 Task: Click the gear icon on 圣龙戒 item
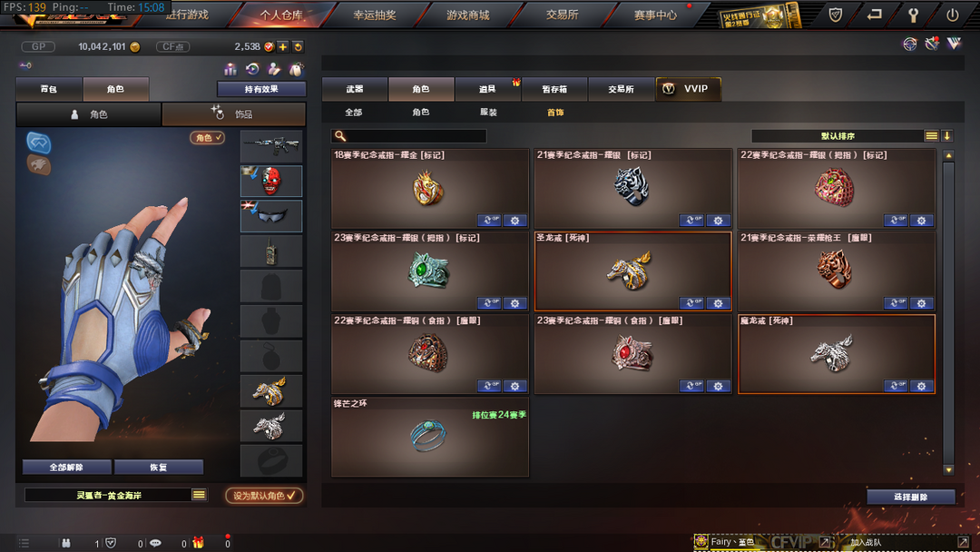coord(718,303)
